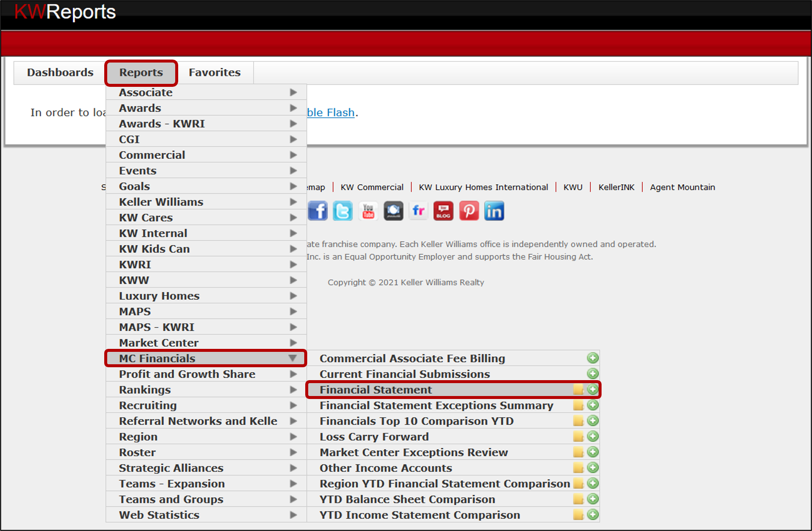Click green plus for YTD Income Statement Comparison
The height and width of the screenshot is (531, 812).
coord(593,515)
